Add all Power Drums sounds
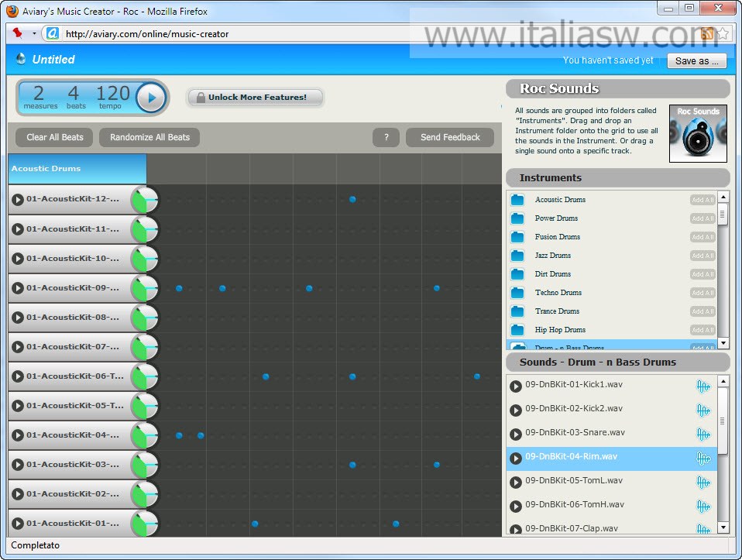 click(702, 218)
